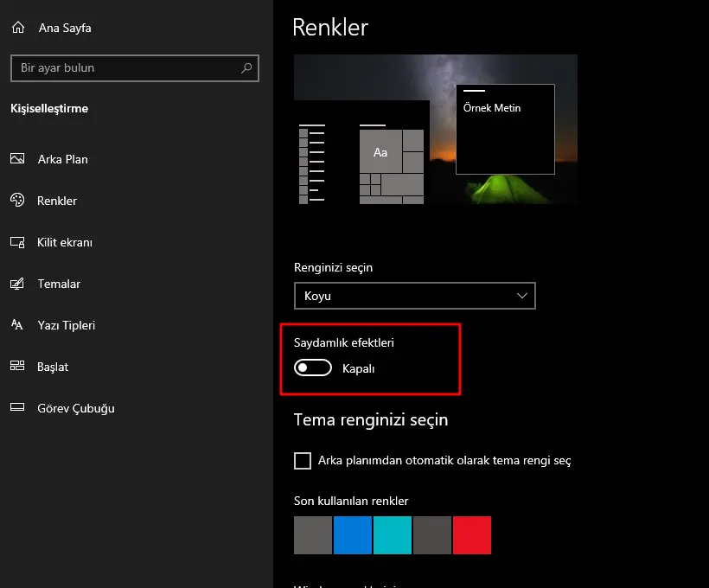Click the Aa tile in the preview
Viewport: 709px width, 588px height.
tap(380, 151)
